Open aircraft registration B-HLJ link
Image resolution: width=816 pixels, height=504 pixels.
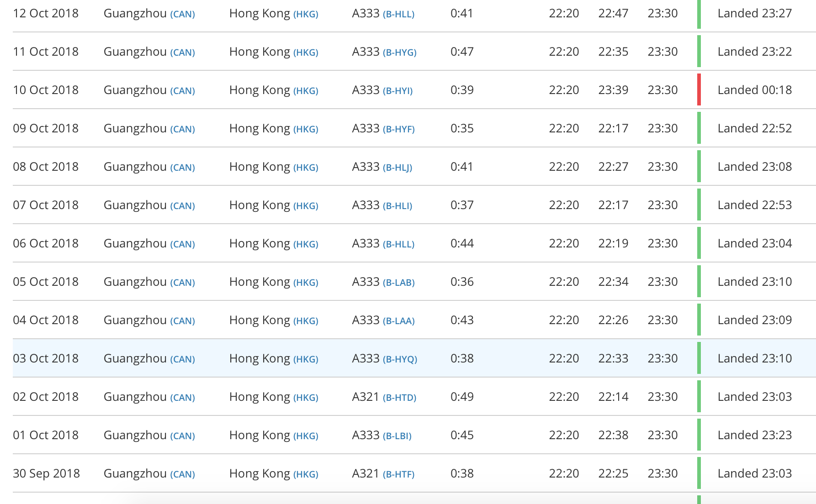click(397, 168)
